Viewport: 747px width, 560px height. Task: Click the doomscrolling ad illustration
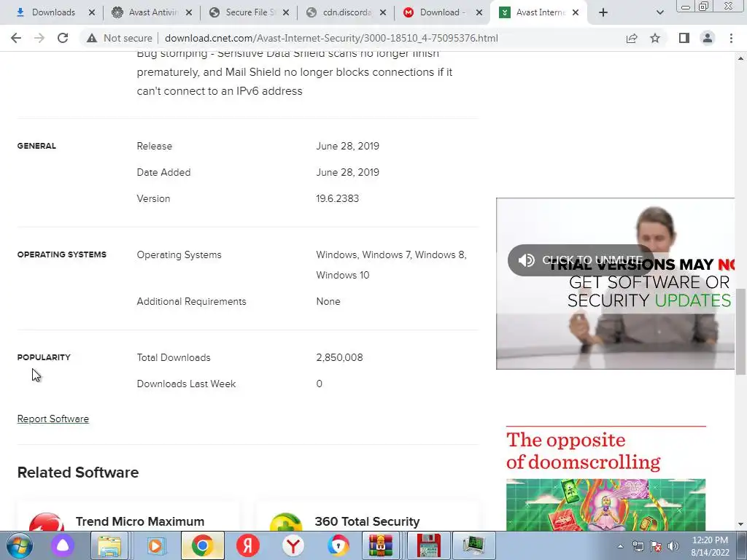[605, 505]
